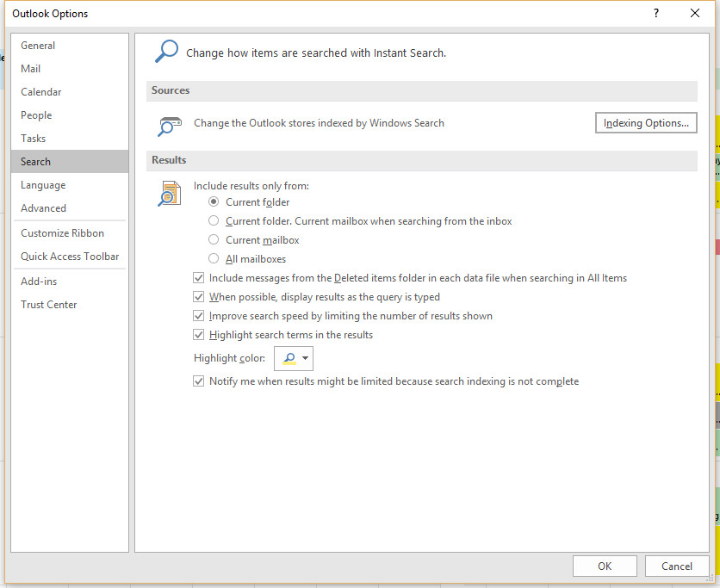The image size is (720, 588).
Task: Click the Outlook Options window title
Action: pos(50,14)
